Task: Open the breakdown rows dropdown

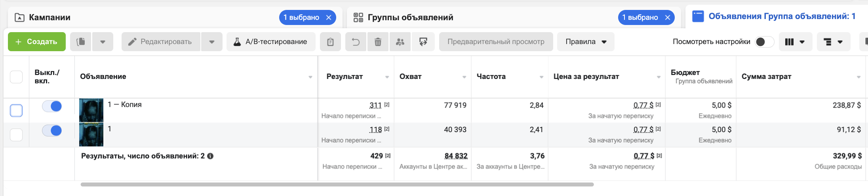Action: click(834, 42)
